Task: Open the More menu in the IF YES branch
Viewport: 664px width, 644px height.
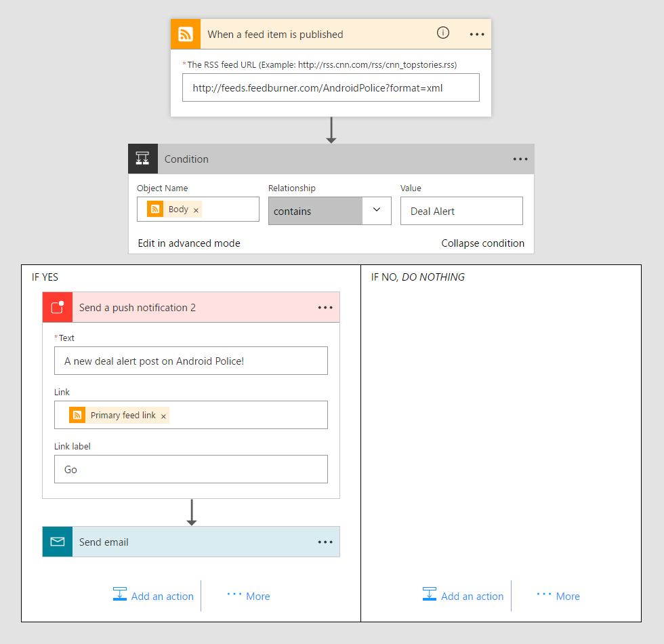Action: (248, 596)
